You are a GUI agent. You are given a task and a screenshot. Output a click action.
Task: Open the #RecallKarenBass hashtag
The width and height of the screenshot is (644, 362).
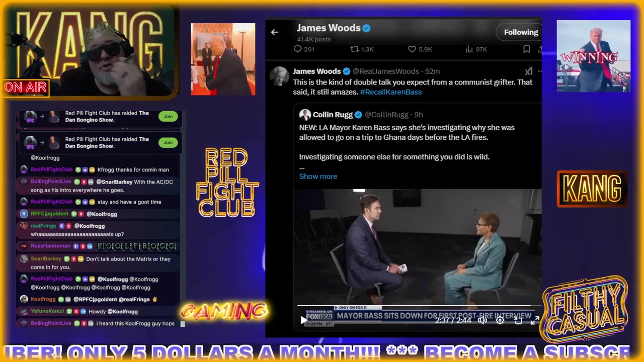pyautogui.click(x=391, y=92)
